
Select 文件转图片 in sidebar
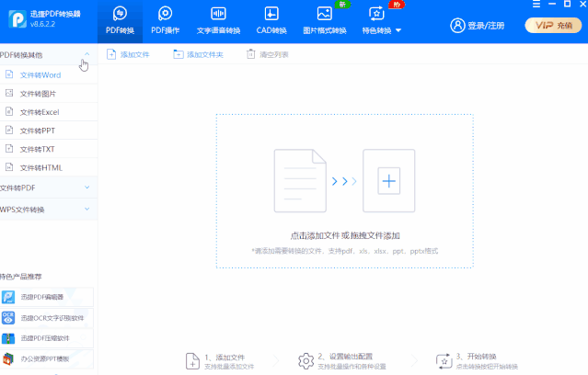point(49,94)
